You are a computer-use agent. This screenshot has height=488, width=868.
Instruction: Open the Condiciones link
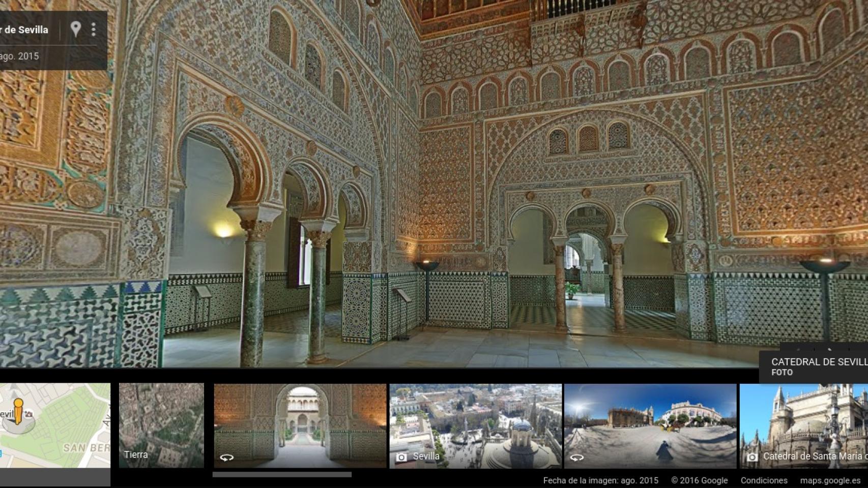[x=764, y=480]
